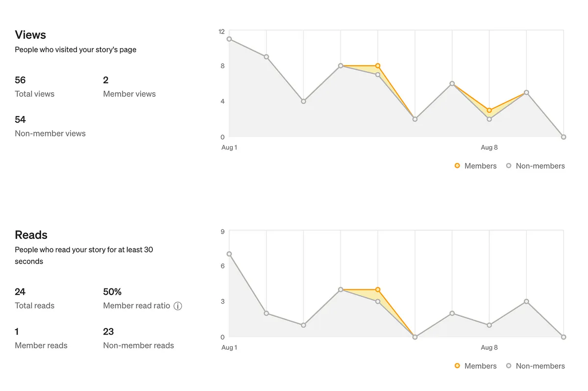
Task: Click the Aug 1 data point at 7 reads
Action: pos(229,254)
